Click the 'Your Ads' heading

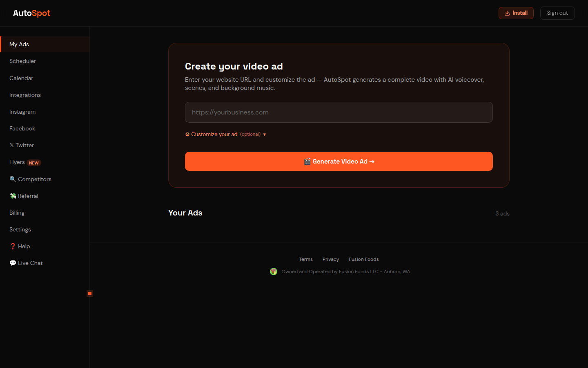pyautogui.click(x=185, y=213)
